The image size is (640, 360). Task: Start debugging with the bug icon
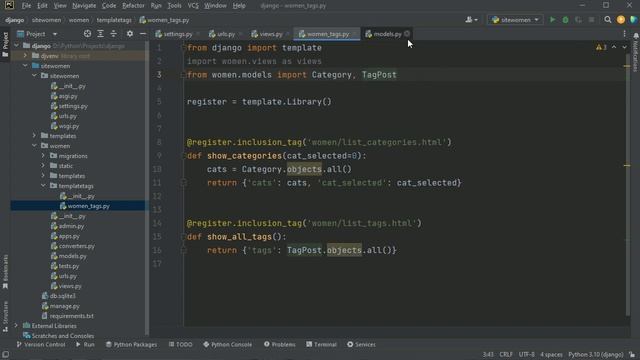pos(565,20)
